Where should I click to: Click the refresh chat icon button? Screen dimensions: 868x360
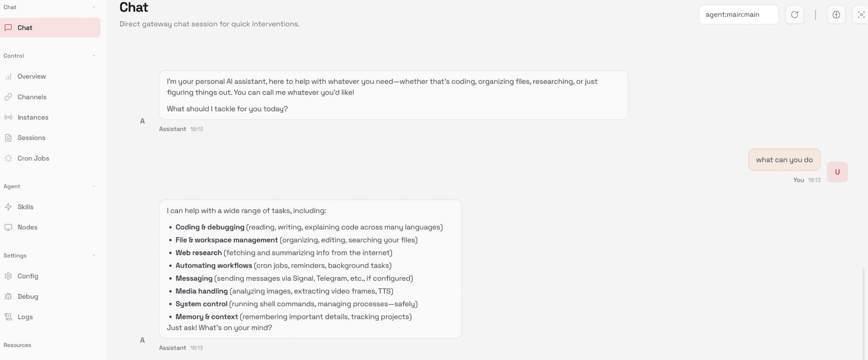[x=794, y=15]
